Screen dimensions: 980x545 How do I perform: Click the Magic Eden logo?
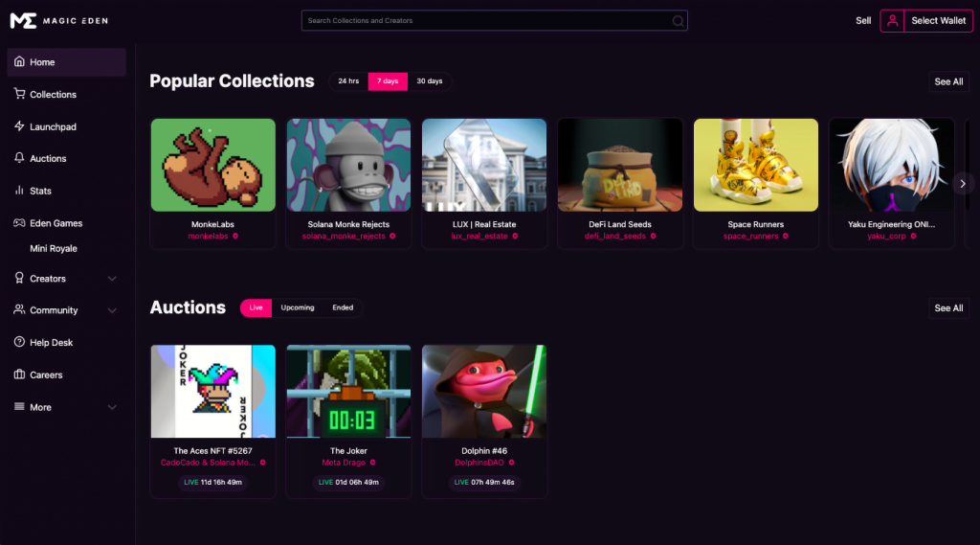tap(59, 21)
